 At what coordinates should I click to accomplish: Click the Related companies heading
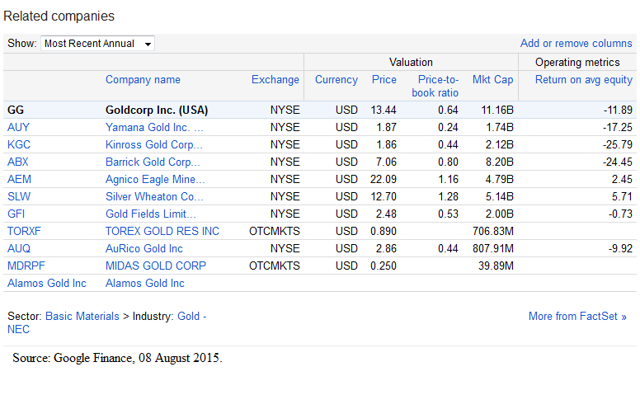pyautogui.click(x=59, y=16)
